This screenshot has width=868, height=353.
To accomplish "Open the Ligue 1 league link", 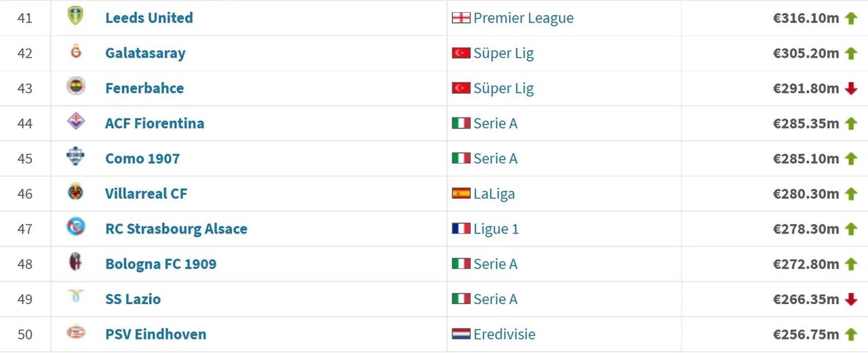I will point(496,229).
